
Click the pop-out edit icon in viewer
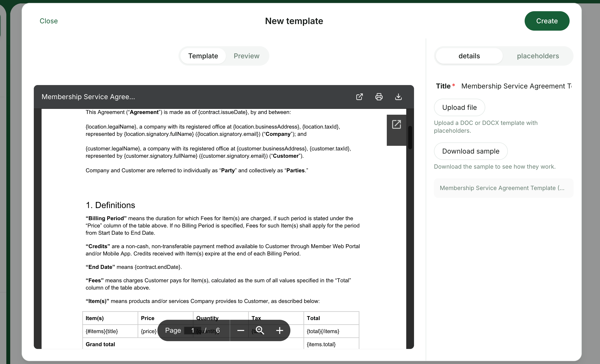coord(397,124)
